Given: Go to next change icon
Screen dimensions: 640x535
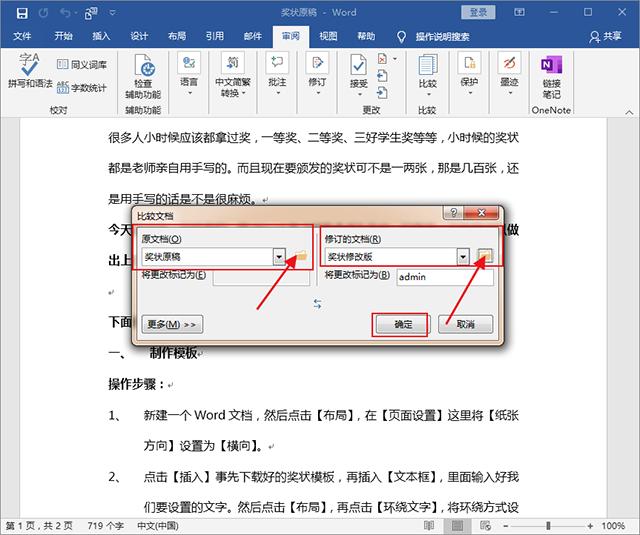Looking at the screenshot, I should click(382, 93).
